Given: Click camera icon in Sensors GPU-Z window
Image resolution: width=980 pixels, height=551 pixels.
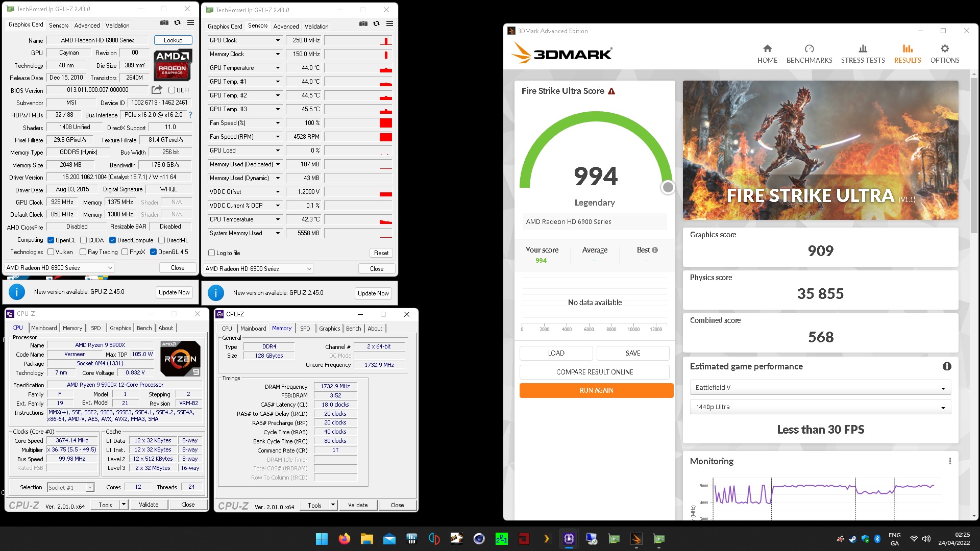Looking at the screenshot, I should (363, 23).
